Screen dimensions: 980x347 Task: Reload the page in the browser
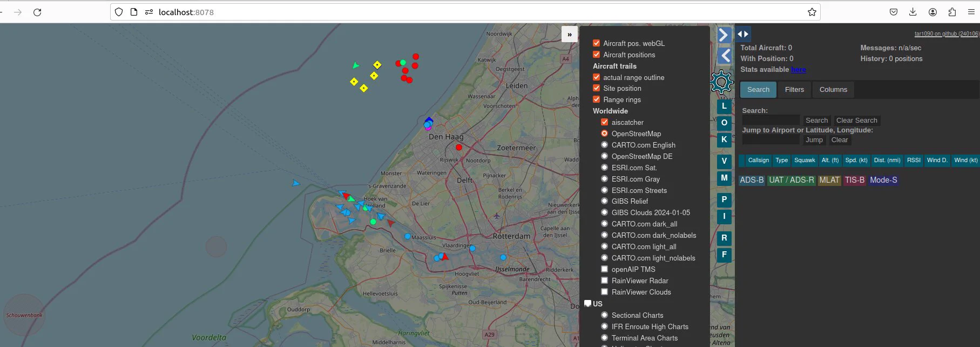point(37,12)
